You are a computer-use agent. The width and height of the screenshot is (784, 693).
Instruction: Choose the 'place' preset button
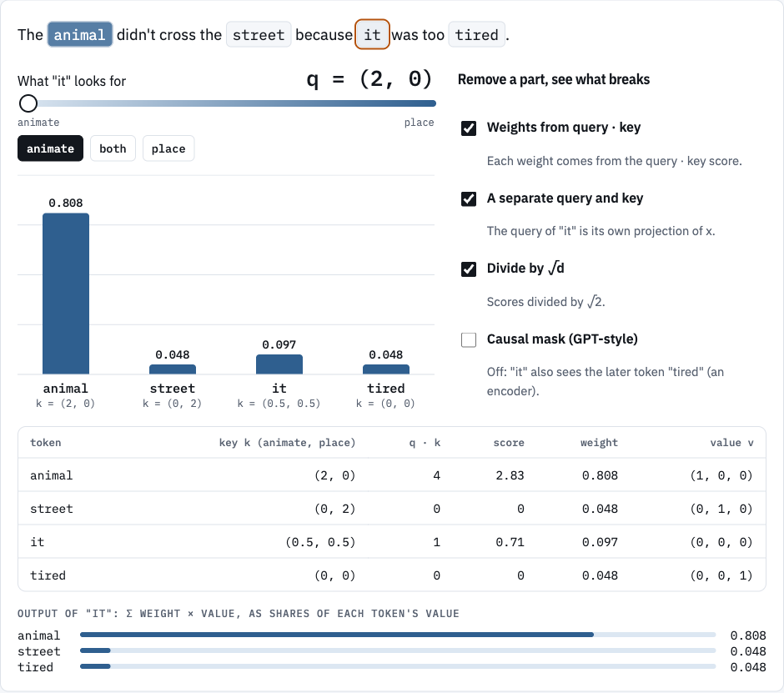[x=168, y=148]
